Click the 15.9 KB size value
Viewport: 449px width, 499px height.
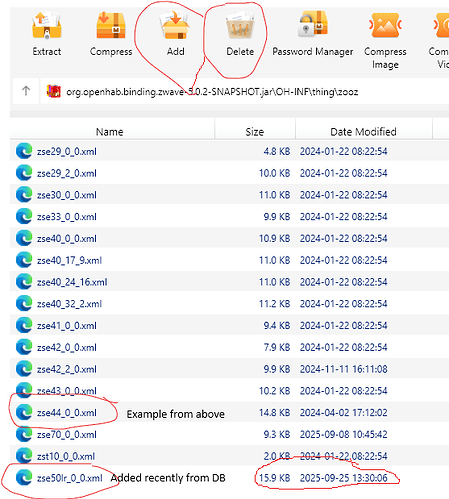pyautogui.click(x=274, y=478)
